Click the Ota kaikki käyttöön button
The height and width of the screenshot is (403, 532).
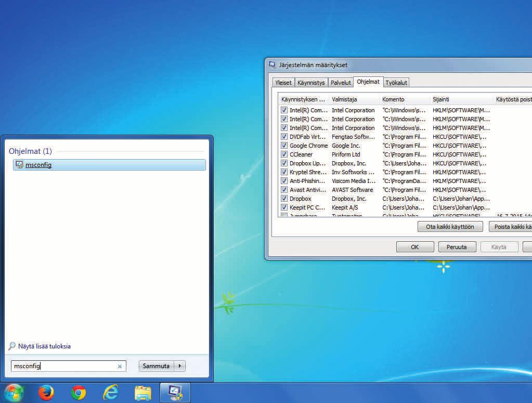point(450,227)
